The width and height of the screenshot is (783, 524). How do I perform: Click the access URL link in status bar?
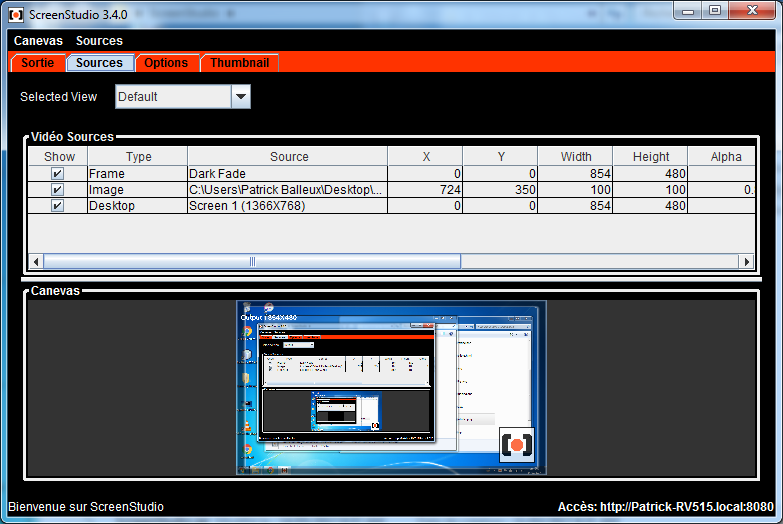pos(665,507)
